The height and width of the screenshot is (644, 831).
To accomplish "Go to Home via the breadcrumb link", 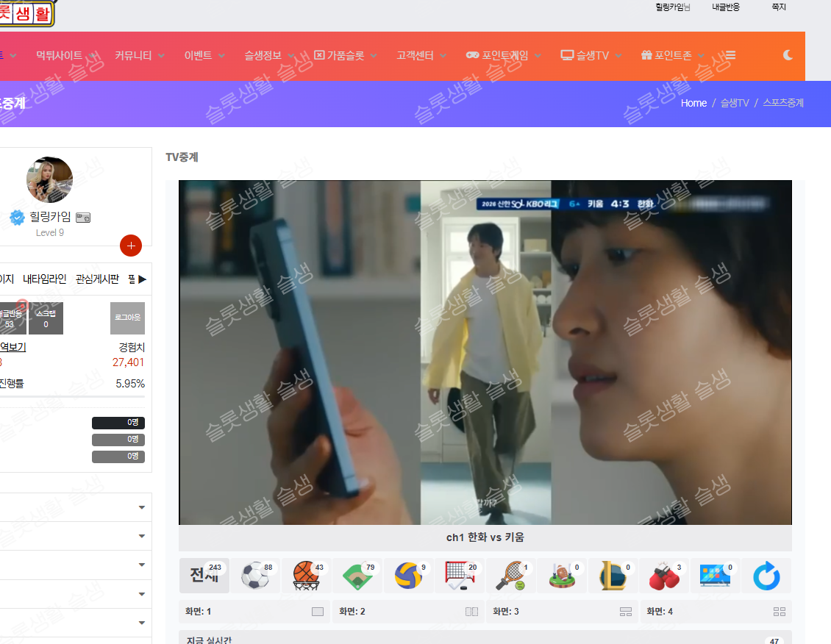I will [x=693, y=103].
